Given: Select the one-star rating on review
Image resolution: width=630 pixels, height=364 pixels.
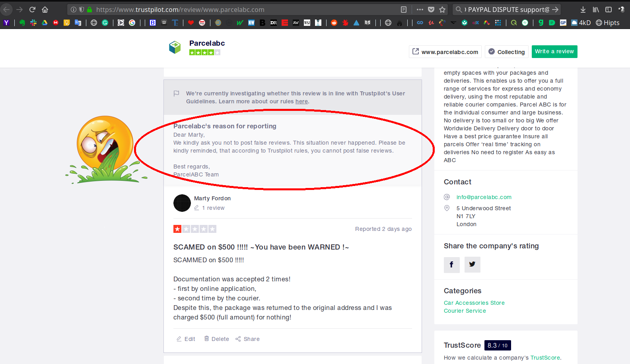Looking at the screenshot, I should [x=177, y=229].
